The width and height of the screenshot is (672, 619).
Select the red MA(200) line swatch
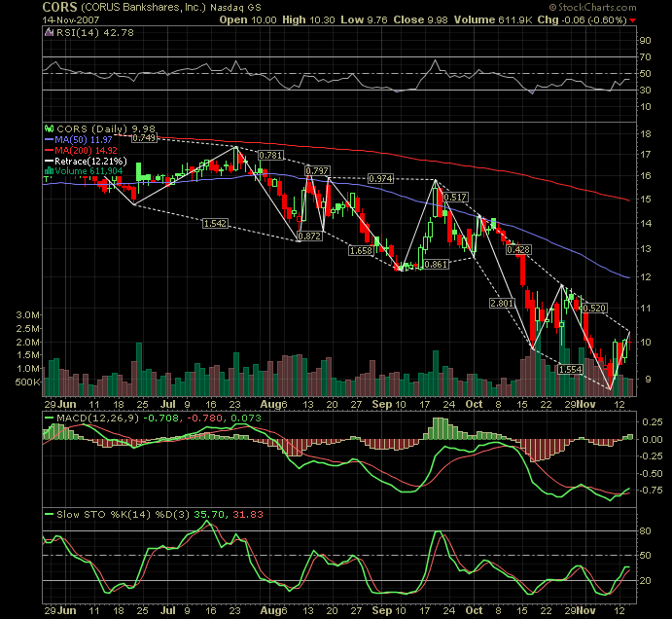[x=49, y=151]
